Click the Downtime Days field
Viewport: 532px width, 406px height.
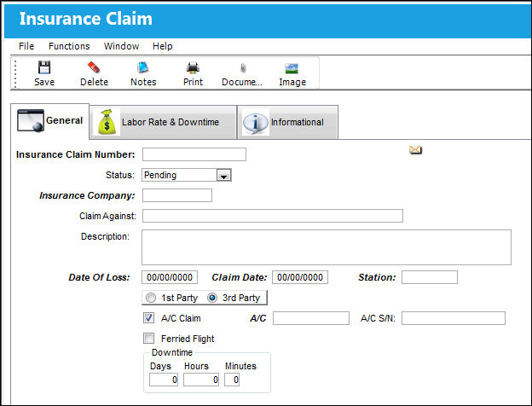click(164, 380)
